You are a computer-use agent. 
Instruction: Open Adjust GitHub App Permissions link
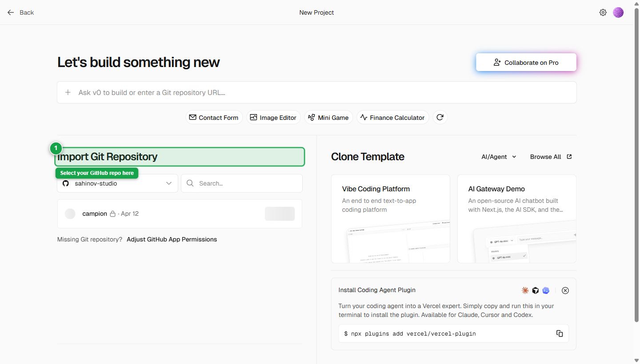click(172, 239)
